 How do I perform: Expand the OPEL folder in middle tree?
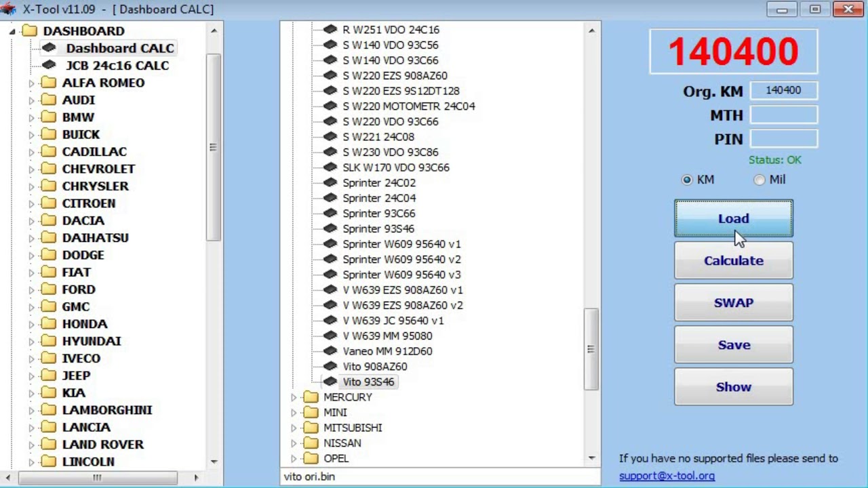tap(294, 459)
